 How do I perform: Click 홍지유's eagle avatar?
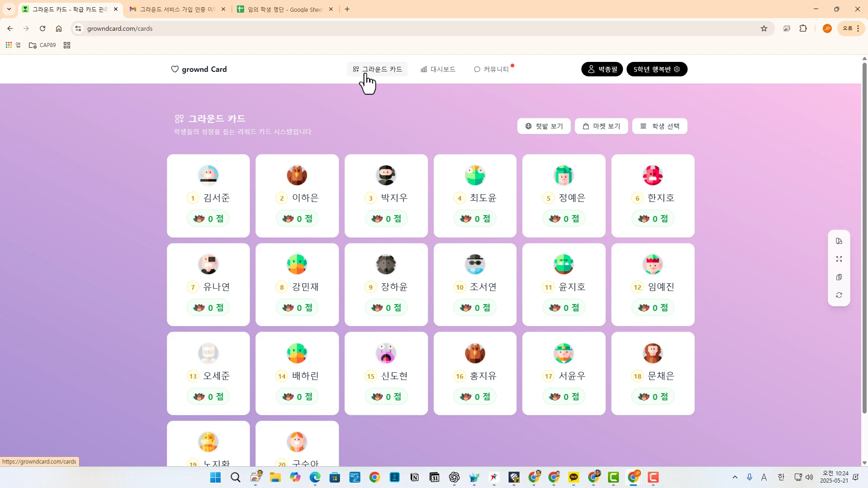pyautogui.click(x=475, y=353)
